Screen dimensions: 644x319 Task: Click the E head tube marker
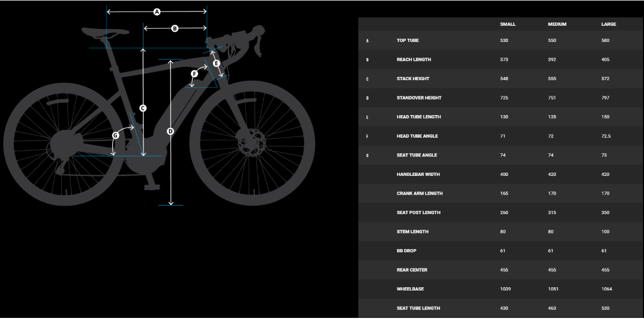click(x=216, y=63)
